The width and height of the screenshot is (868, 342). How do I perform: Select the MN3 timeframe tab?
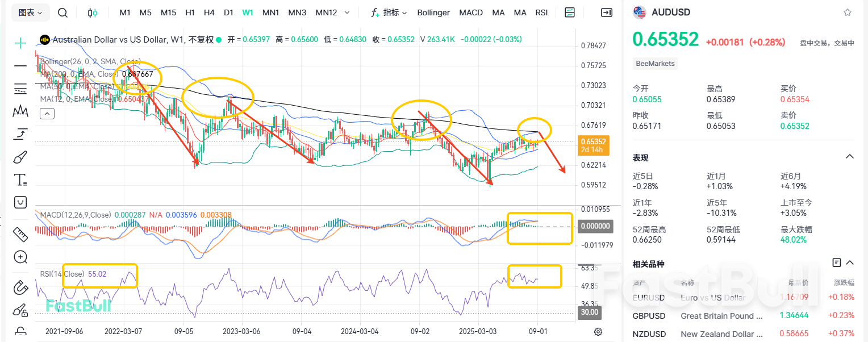(297, 12)
